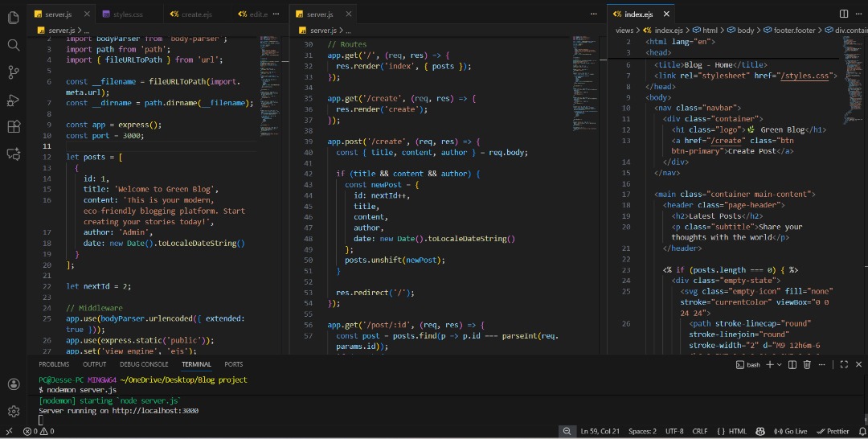The width and height of the screenshot is (868, 439).
Task: Open the Chat view in activity bar
Action: coord(14,154)
